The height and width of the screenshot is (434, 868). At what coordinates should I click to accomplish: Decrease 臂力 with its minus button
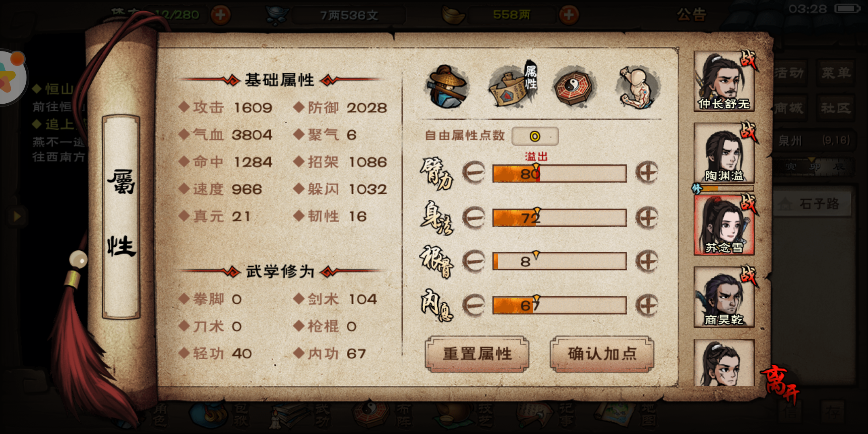pos(474,173)
